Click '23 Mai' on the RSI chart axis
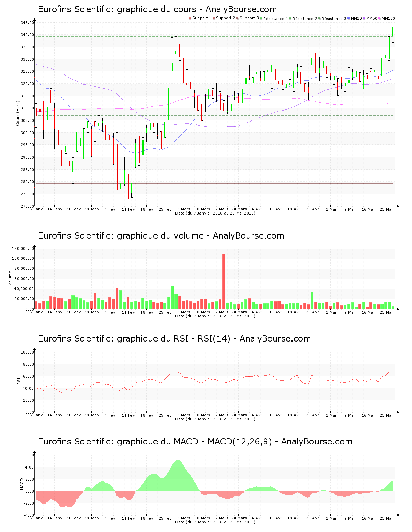 [x=386, y=415]
